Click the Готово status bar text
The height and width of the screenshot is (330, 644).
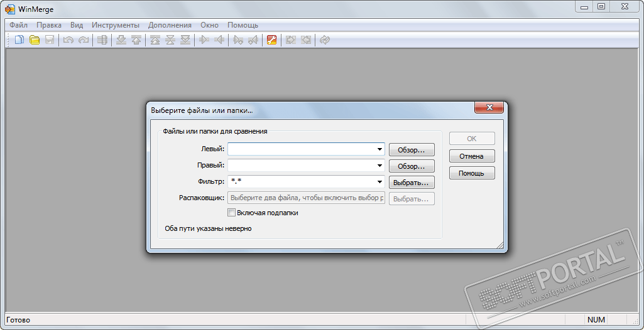point(18,320)
